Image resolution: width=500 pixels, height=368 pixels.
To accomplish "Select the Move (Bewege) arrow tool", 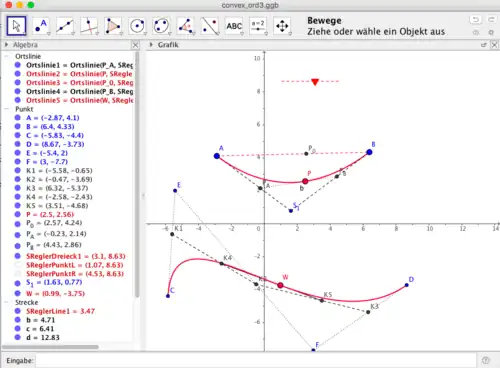I will (x=16, y=26).
